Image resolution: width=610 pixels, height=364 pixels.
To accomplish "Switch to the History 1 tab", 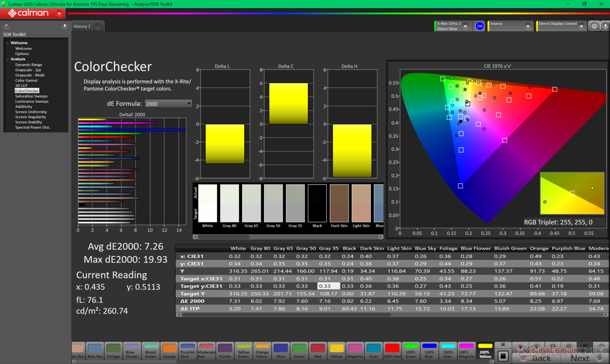I will point(82,26).
